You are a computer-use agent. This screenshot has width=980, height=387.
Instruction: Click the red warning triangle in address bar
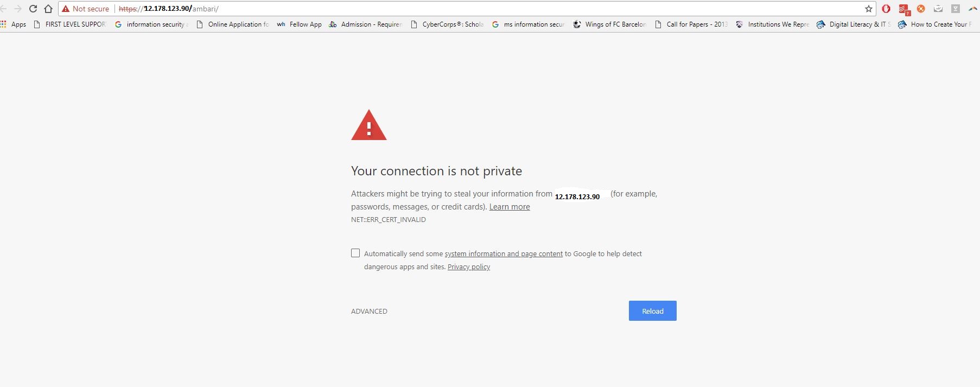pyautogui.click(x=66, y=9)
